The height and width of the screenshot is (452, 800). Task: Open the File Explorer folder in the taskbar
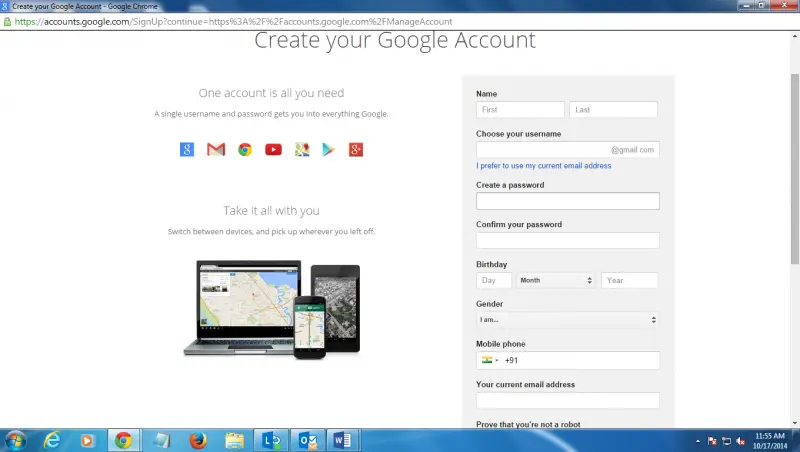tap(235, 440)
